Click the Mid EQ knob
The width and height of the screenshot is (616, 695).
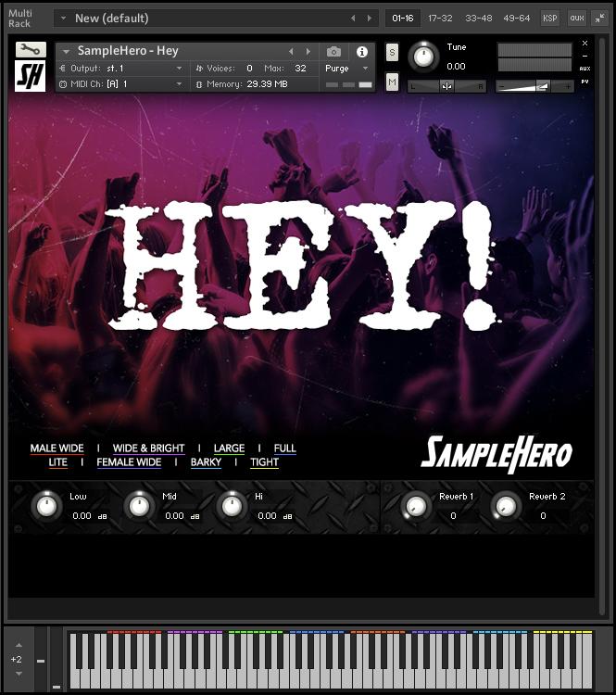[x=139, y=506]
